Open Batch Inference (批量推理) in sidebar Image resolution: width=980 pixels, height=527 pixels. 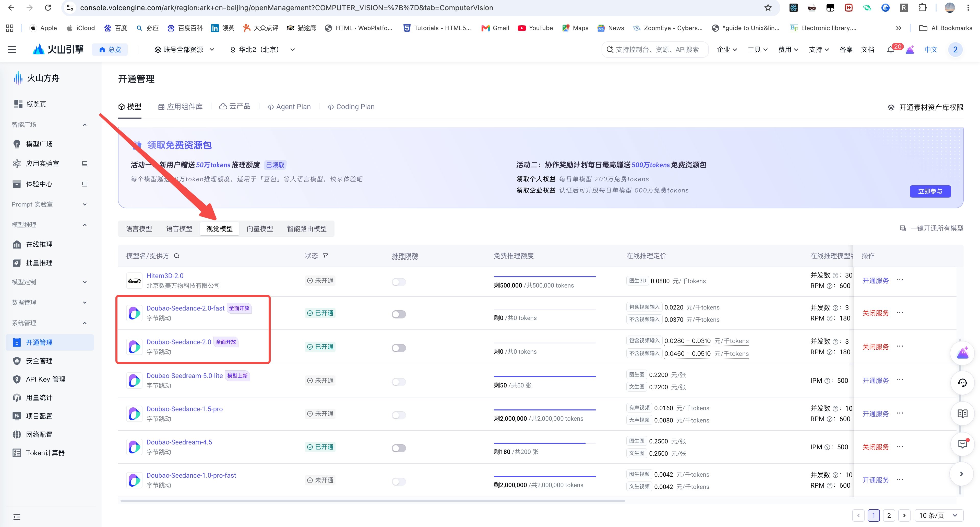point(39,262)
